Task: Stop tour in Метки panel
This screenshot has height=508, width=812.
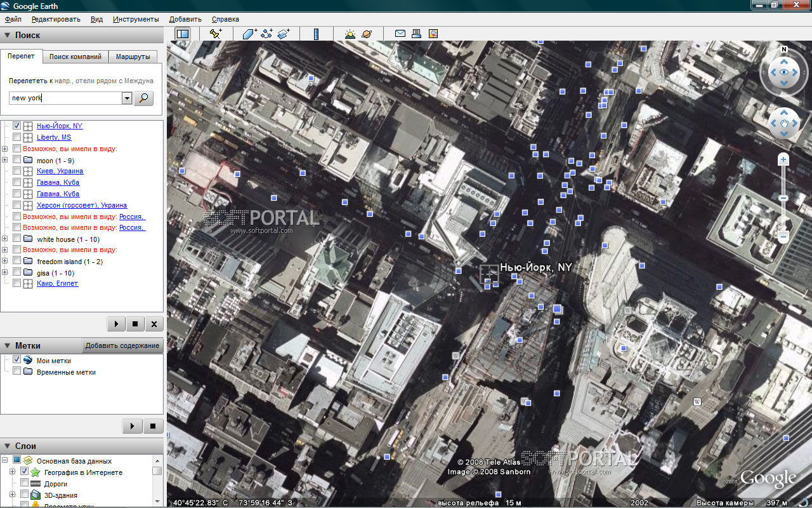Action: point(153,425)
